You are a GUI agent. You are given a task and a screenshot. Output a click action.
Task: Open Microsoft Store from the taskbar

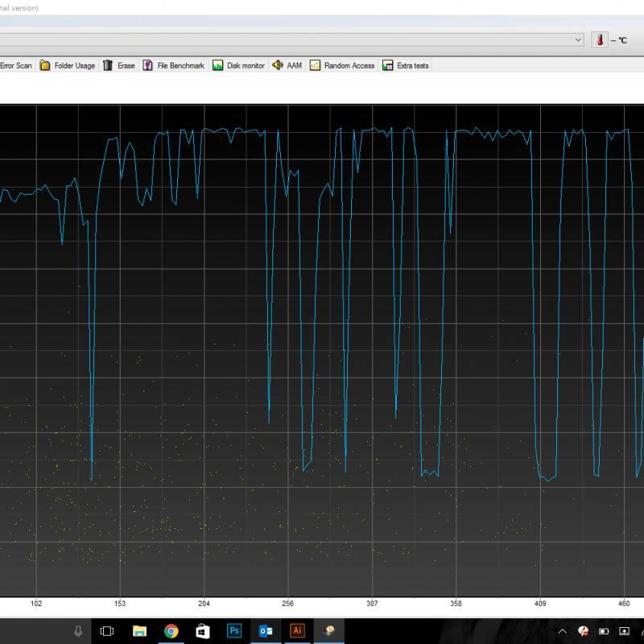(x=203, y=631)
